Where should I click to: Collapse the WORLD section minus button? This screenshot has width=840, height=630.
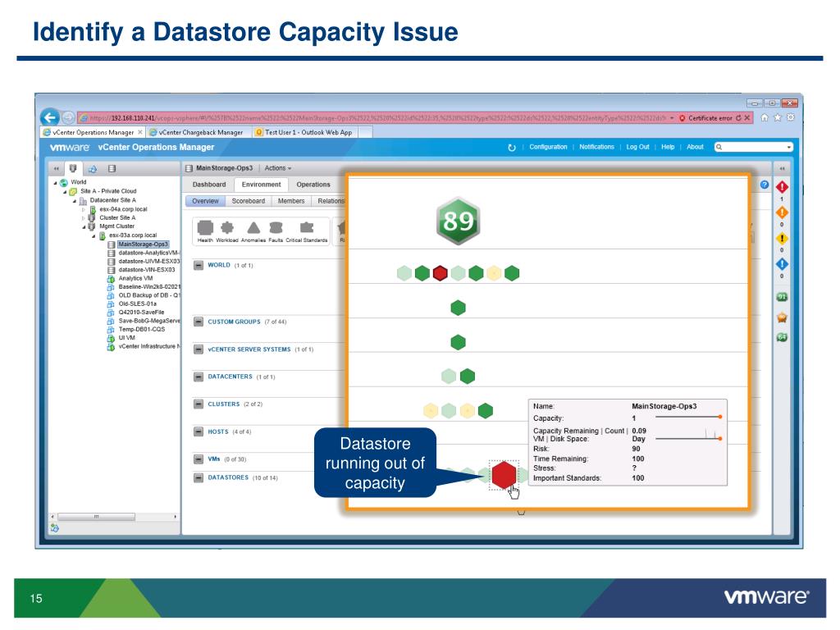(x=199, y=265)
